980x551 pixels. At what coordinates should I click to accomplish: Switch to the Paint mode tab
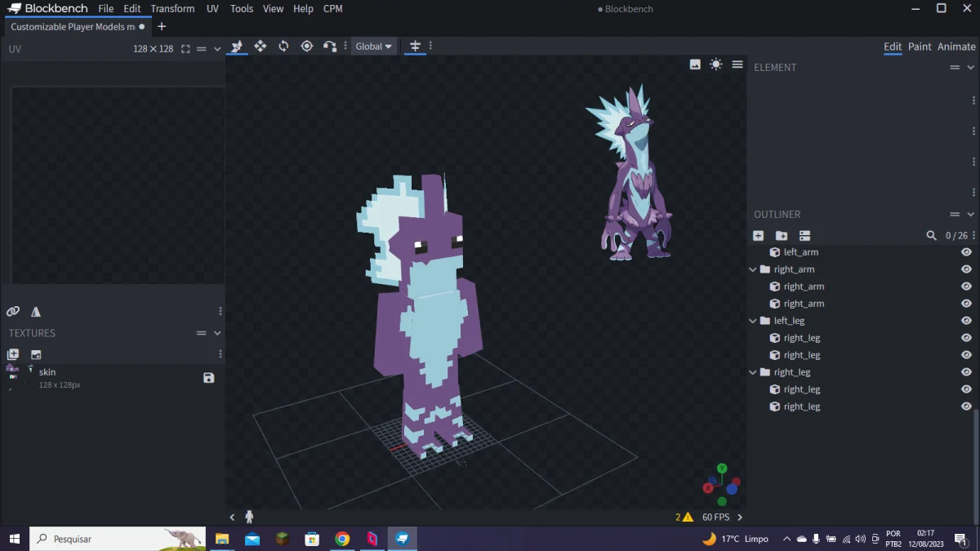[920, 47]
